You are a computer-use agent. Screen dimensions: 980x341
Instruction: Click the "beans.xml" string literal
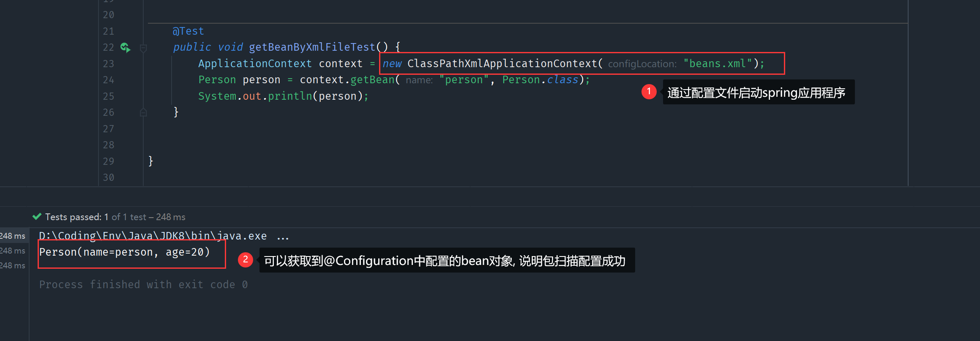pyautogui.click(x=718, y=64)
